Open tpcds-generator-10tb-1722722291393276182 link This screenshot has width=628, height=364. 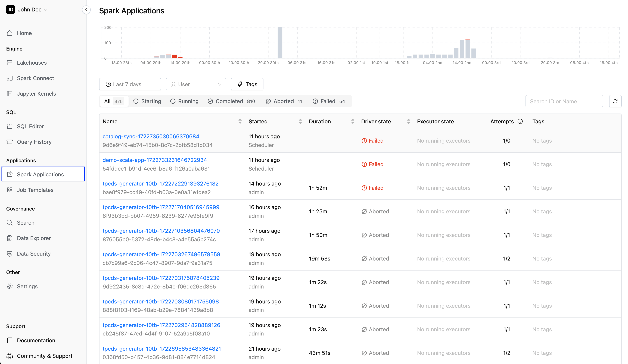160,184
